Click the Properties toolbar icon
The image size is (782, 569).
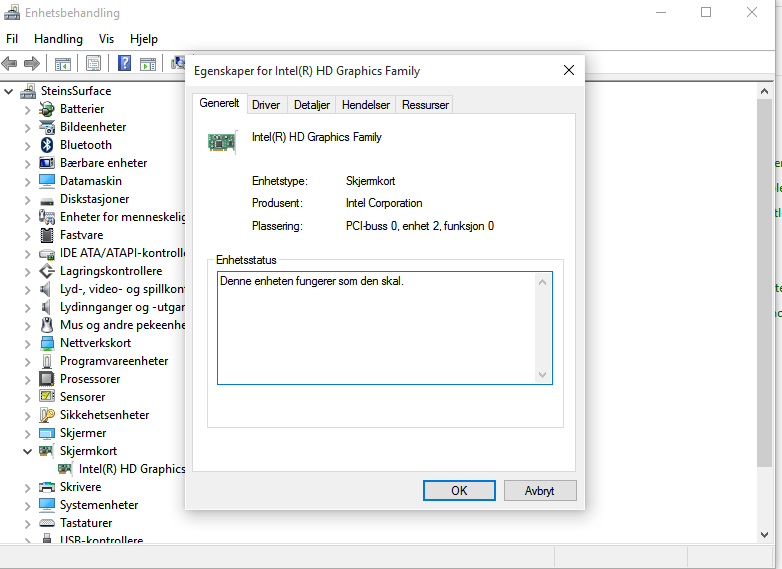coord(93,63)
